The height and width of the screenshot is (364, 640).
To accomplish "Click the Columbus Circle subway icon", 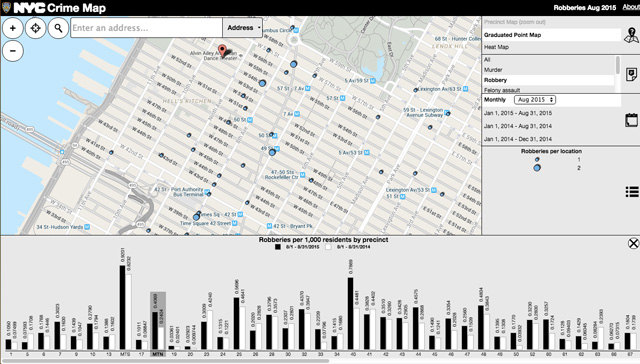I will 296,30.
